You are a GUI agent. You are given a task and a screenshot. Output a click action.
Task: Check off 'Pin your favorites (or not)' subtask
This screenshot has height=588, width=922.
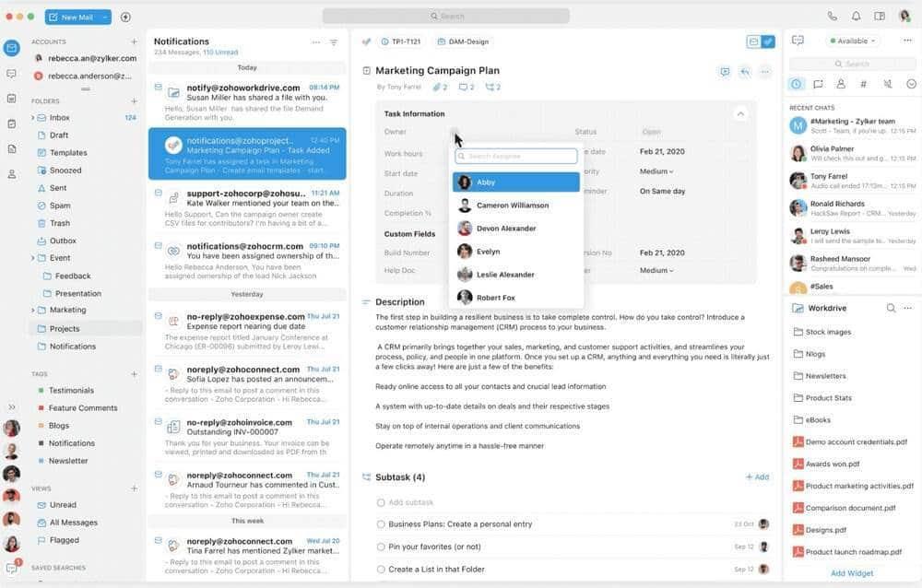pos(381,547)
